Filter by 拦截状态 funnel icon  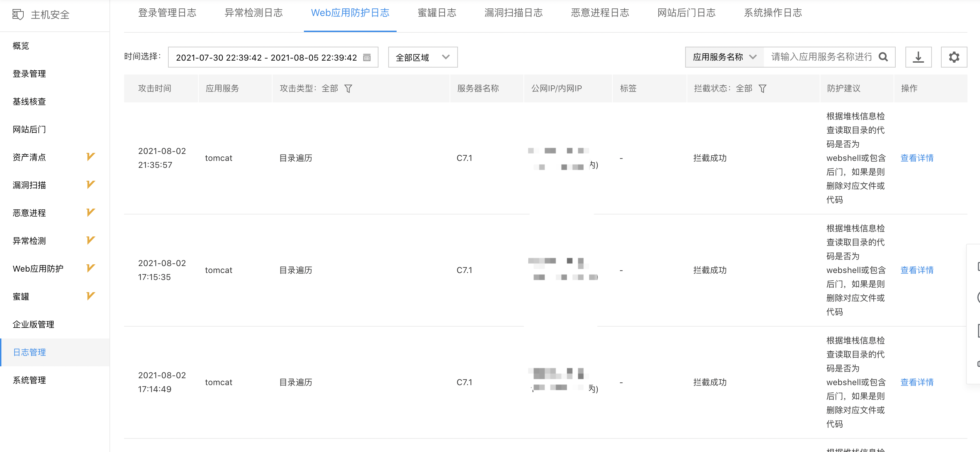click(762, 88)
